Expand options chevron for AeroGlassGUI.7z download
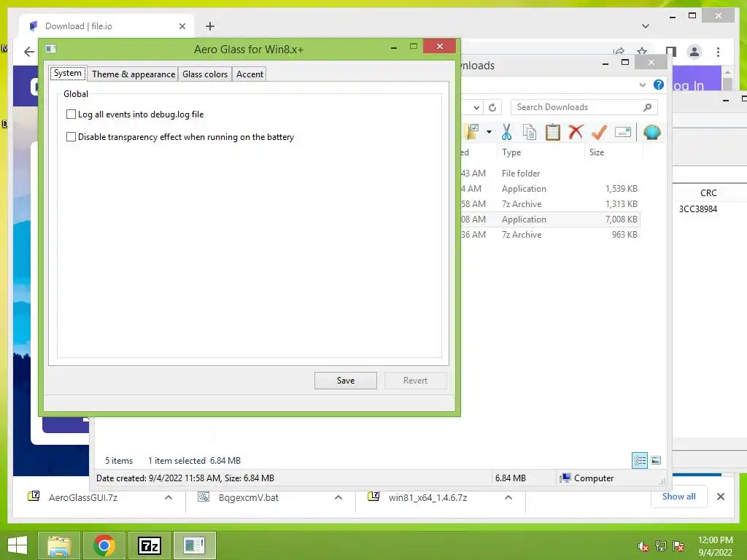Screen dimensions: 747x560 (169, 497)
